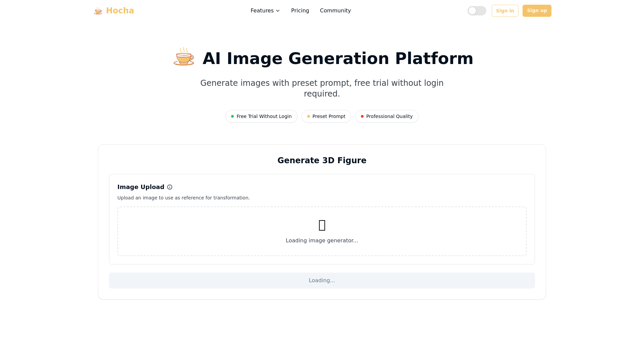Click the green dot in Free Trial badge
Screen dimensions: 644x362
232,116
